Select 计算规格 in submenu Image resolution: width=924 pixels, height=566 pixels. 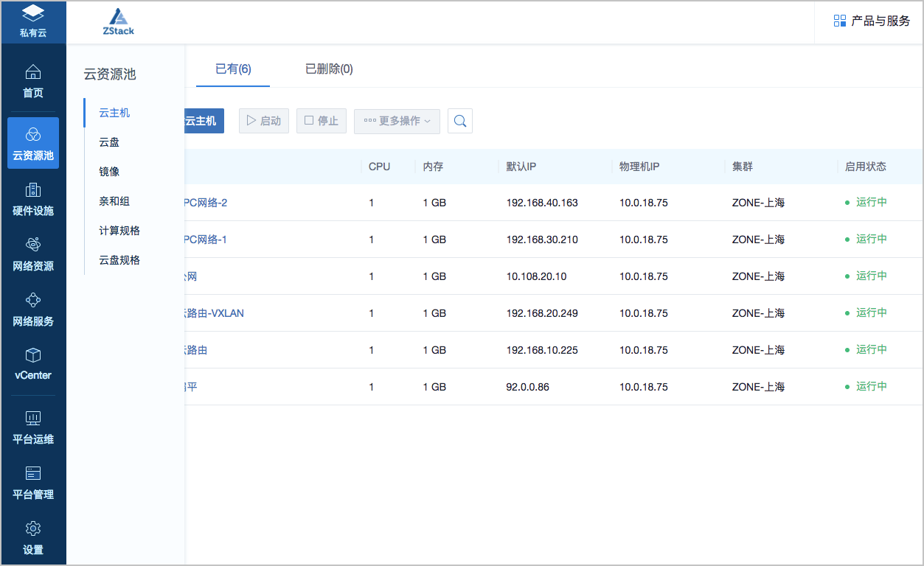pos(119,231)
